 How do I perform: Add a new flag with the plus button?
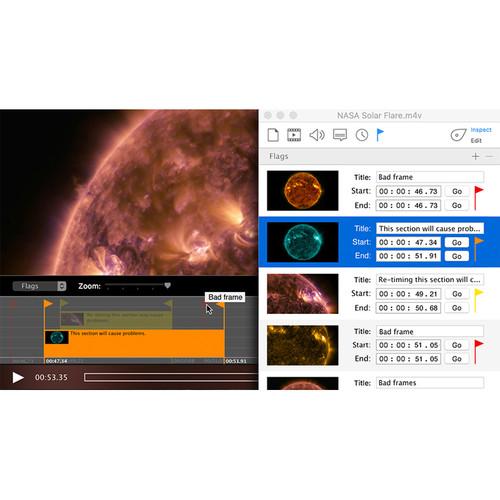(476, 156)
